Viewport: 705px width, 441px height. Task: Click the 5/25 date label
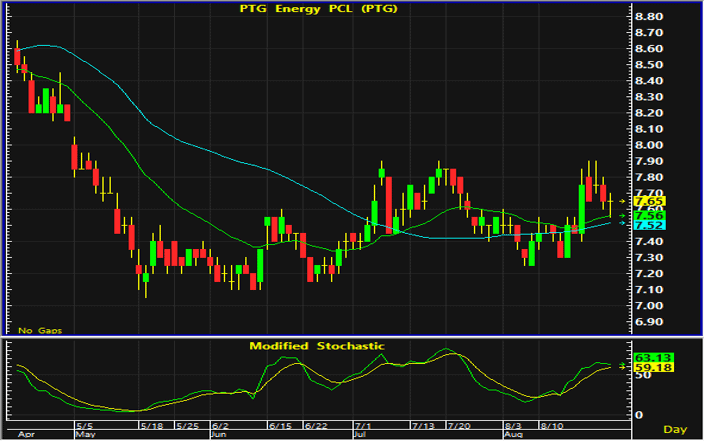point(187,426)
